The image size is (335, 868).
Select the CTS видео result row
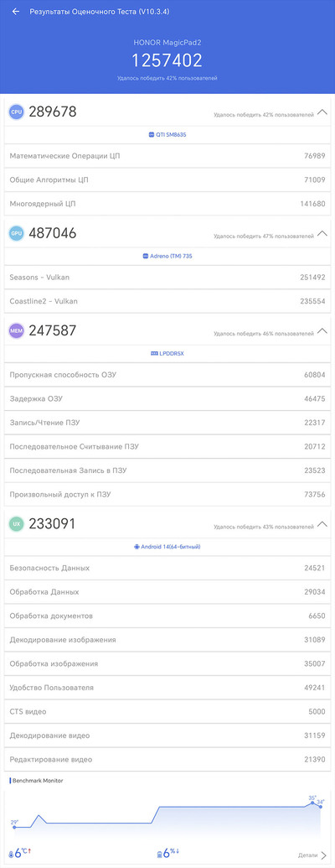point(167,711)
